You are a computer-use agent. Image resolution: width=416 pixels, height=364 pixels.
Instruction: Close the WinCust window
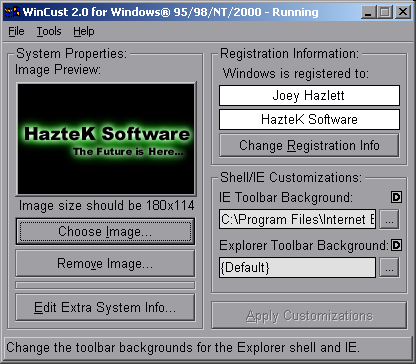pos(403,12)
